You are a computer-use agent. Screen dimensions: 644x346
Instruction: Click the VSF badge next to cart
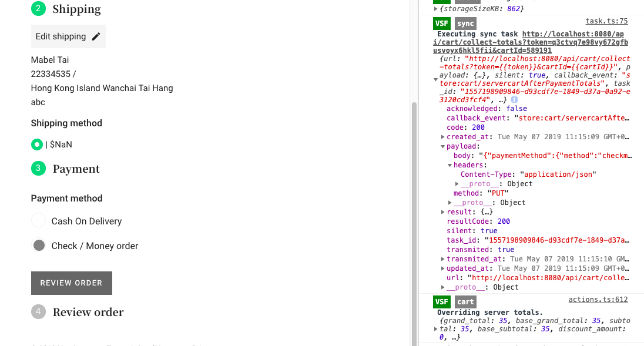pos(441,302)
